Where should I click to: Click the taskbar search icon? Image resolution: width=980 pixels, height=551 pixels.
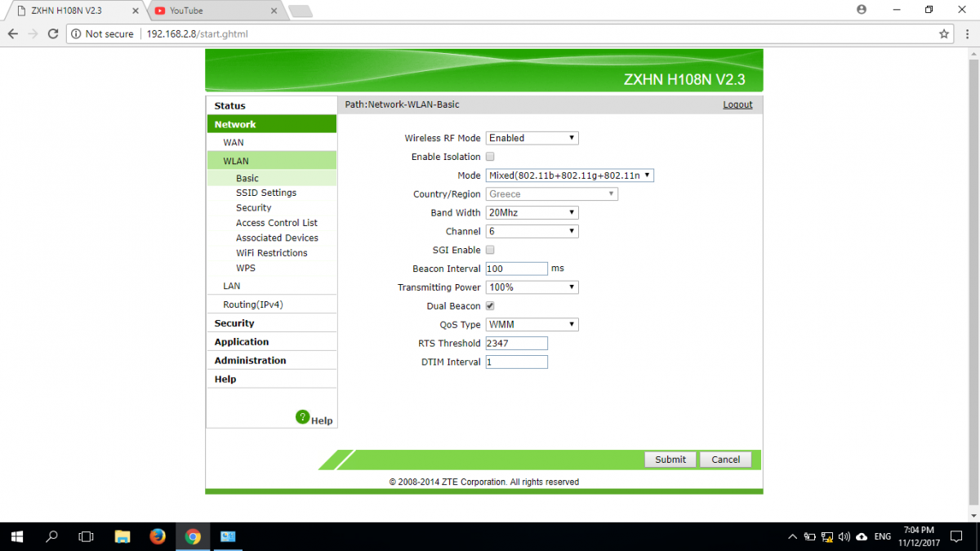pos(51,536)
